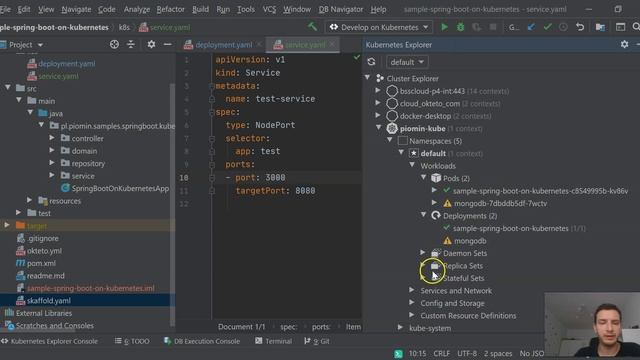This screenshot has width=640, height=360.
Task: Select the sample-spring-boot-on-kubernetes deployment
Action: [511, 228]
